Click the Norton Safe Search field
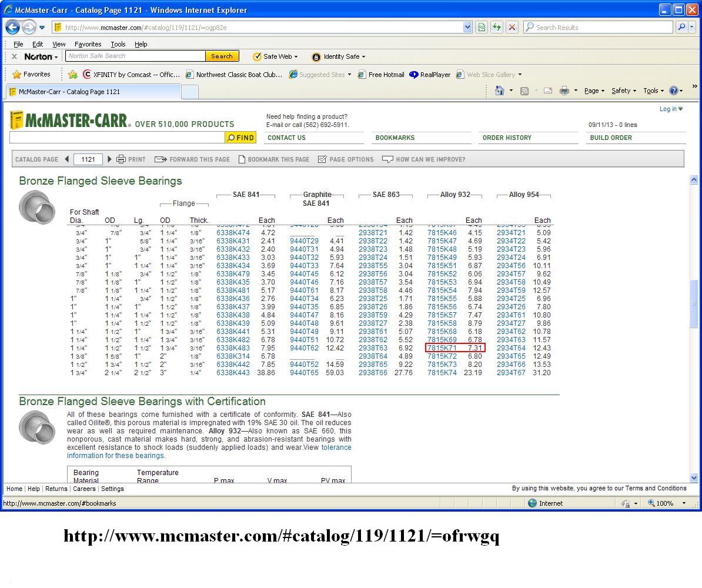 click(x=135, y=56)
